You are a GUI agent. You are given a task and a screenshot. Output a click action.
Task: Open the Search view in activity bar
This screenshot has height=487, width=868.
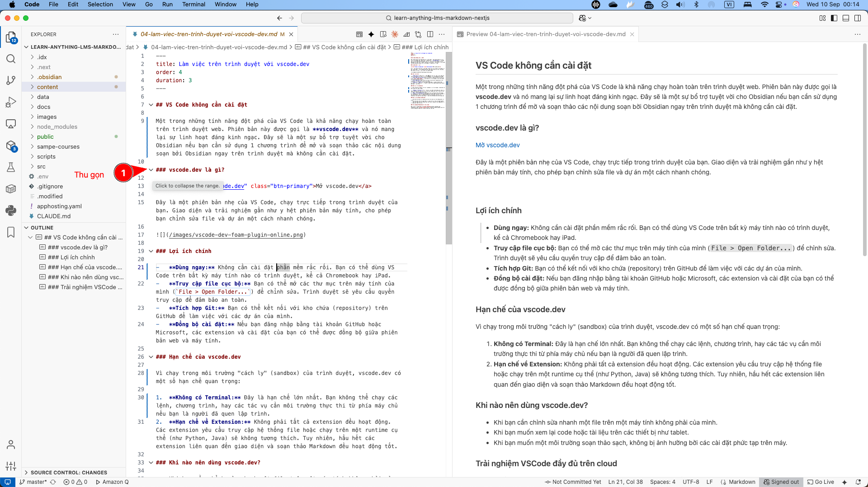[11, 59]
